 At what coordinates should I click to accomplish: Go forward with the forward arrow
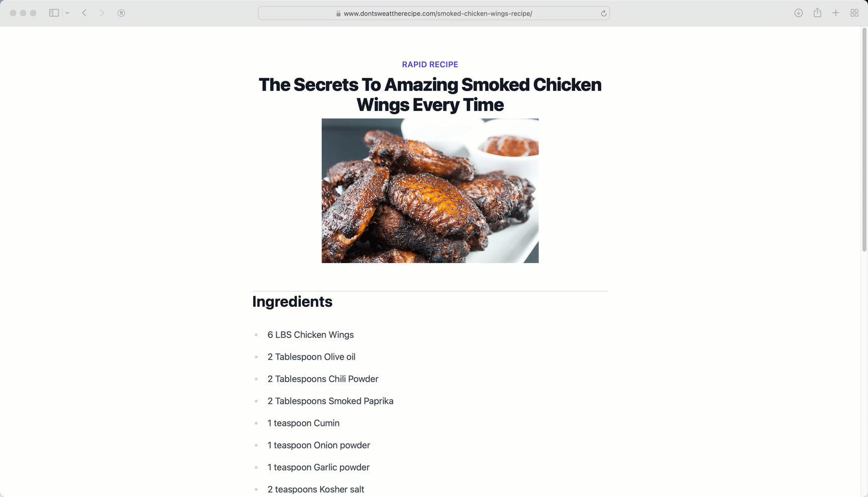click(102, 13)
